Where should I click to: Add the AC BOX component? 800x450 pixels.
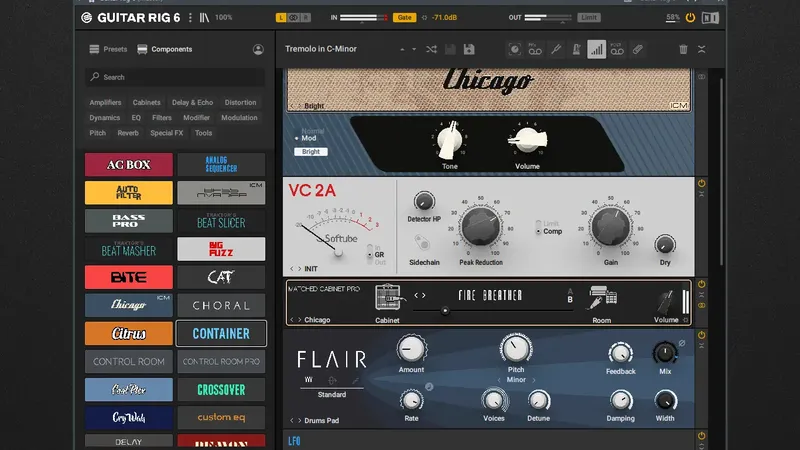coord(129,165)
